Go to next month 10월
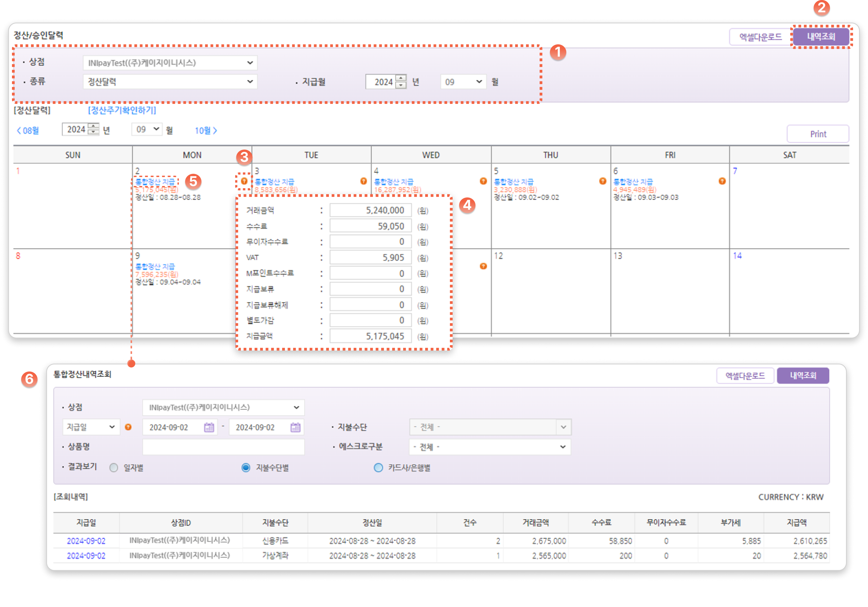868x607 pixels. tap(206, 131)
